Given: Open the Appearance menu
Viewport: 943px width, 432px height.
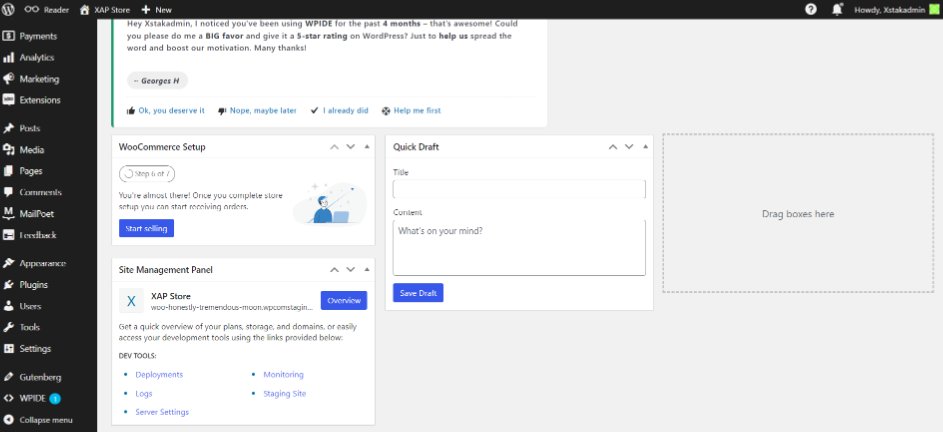Looking at the screenshot, I should (x=42, y=264).
